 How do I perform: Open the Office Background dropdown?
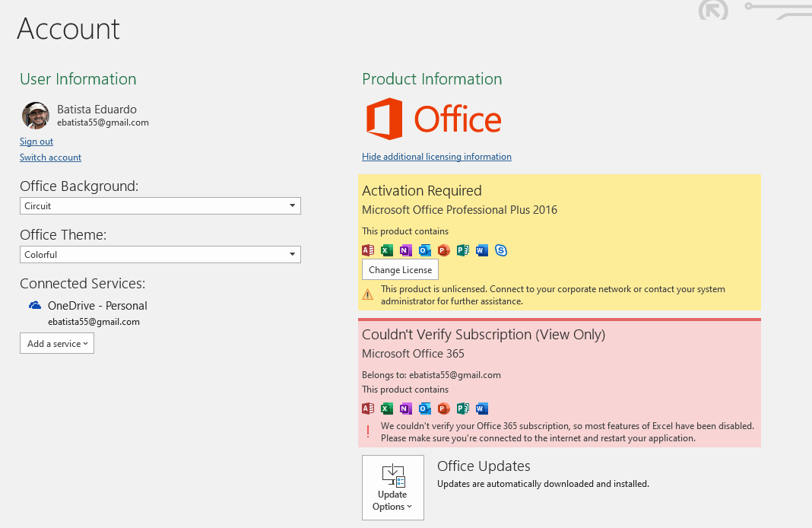point(160,205)
